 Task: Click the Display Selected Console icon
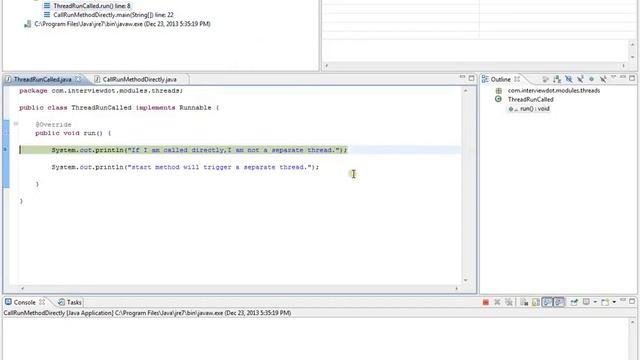(586, 302)
